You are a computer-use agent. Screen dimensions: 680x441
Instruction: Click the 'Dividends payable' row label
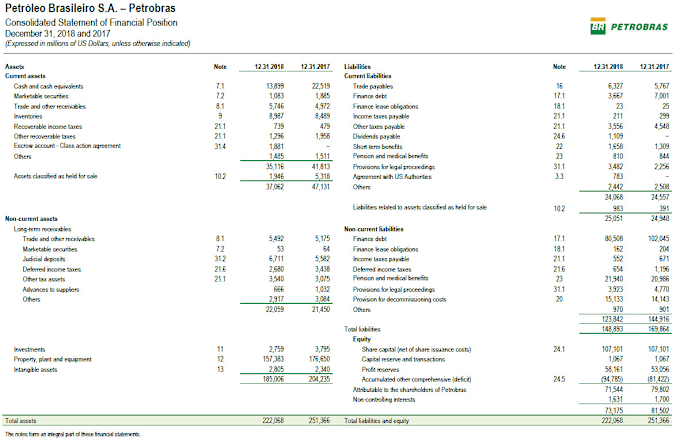point(376,137)
